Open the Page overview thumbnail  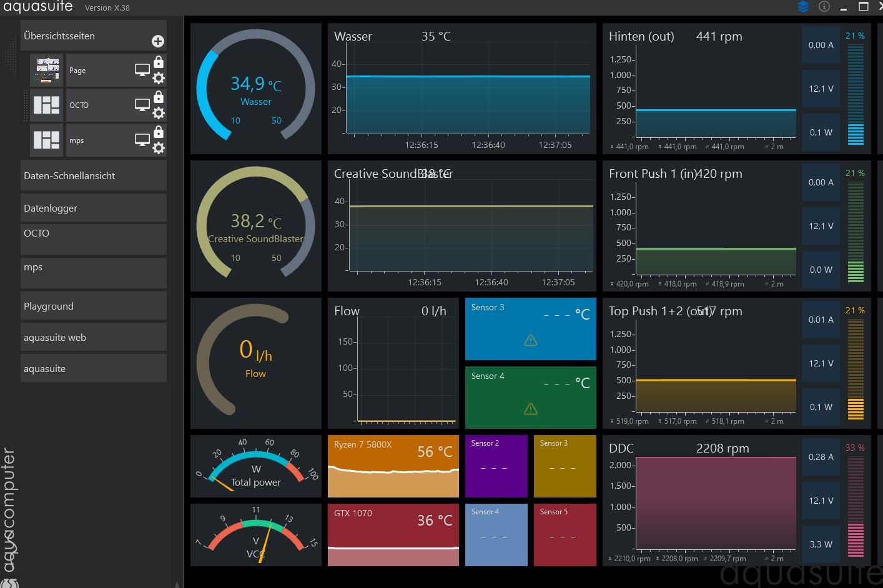tap(47, 71)
